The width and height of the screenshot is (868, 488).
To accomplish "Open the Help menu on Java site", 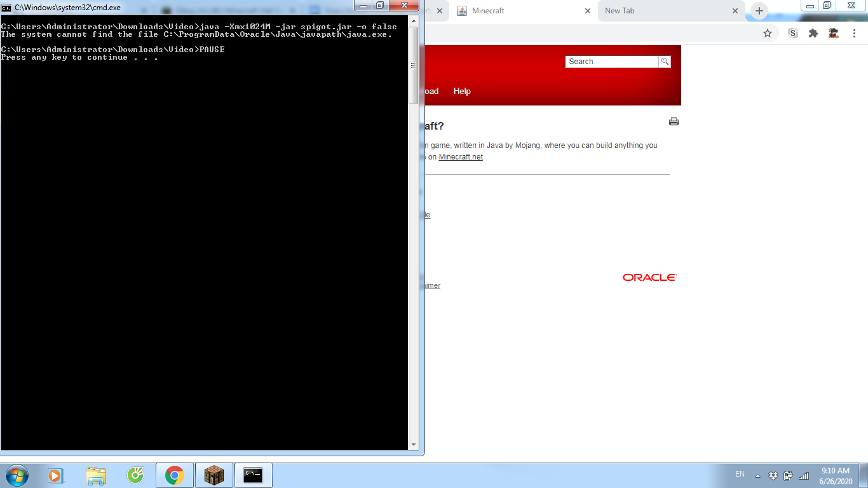I will pos(462,91).
